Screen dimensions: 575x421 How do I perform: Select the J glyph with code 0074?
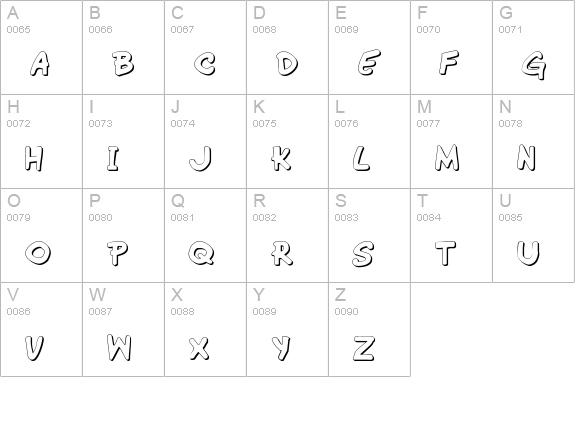201,158
